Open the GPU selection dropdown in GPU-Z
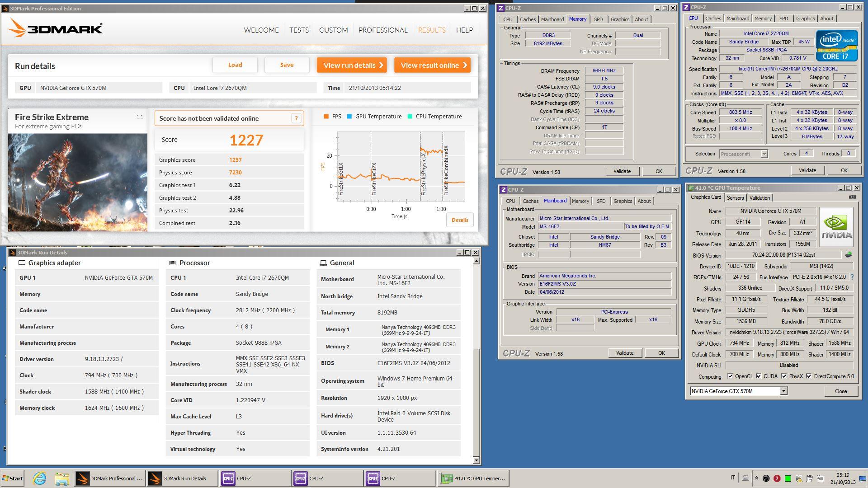The width and height of the screenshot is (868, 488). (x=783, y=391)
